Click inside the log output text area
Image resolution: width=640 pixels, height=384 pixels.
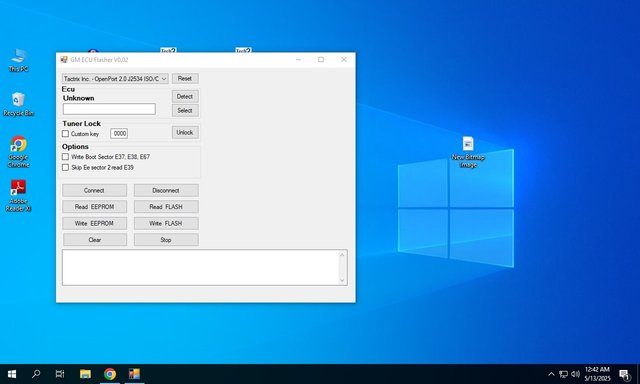(x=200, y=267)
